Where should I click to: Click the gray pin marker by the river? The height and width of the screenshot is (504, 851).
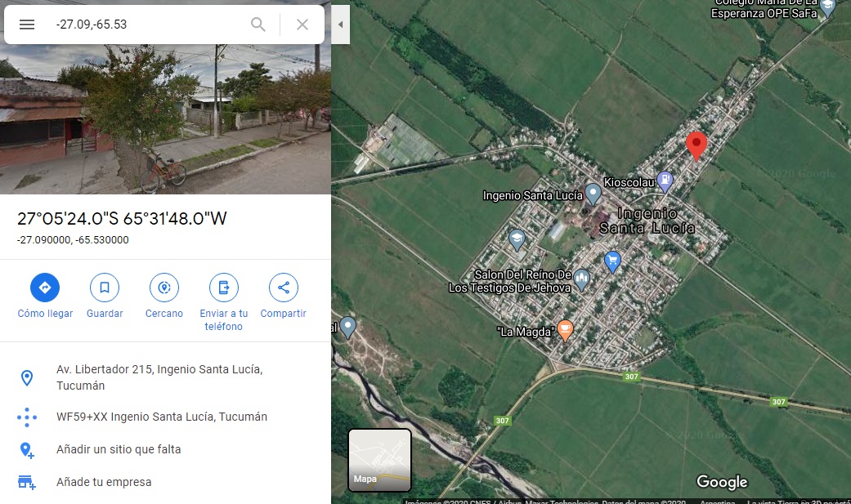pos(348,327)
